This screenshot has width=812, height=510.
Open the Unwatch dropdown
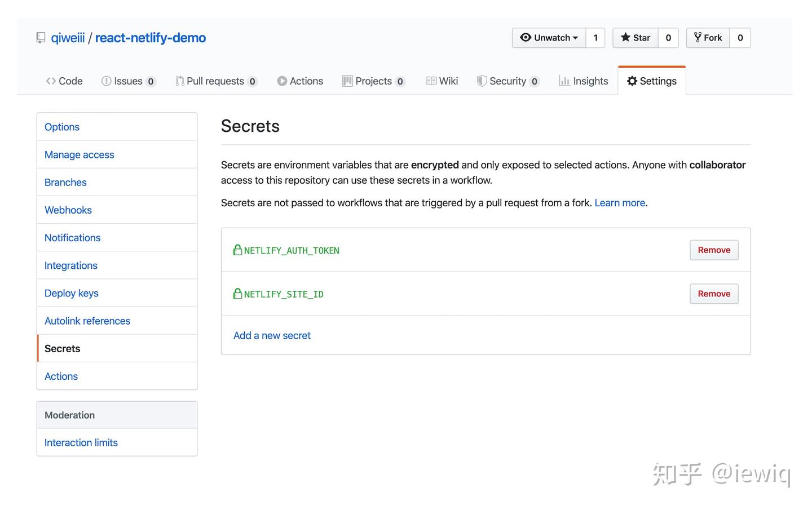[549, 38]
